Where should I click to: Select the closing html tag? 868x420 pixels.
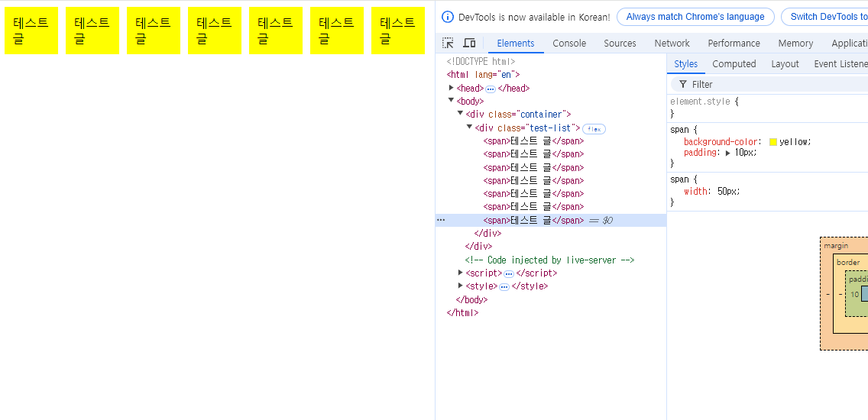point(462,312)
